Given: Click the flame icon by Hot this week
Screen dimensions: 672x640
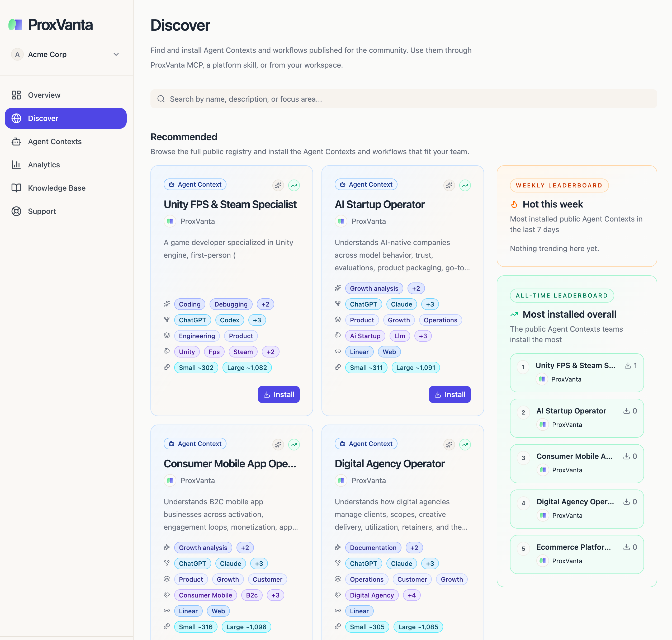Looking at the screenshot, I should pyautogui.click(x=514, y=204).
